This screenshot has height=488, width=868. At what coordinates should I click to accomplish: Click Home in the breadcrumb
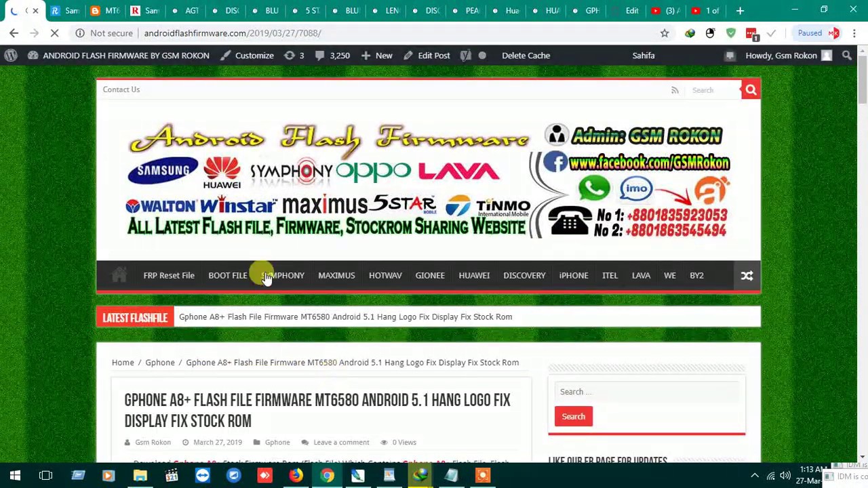pos(123,363)
